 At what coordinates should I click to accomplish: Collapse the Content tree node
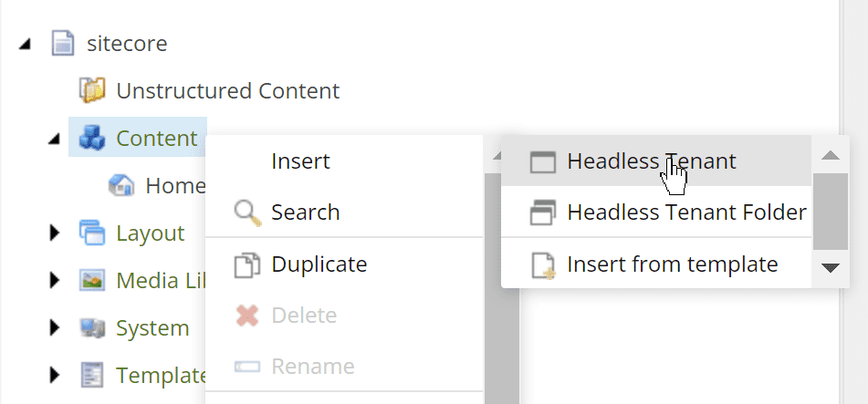tap(54, 139)
